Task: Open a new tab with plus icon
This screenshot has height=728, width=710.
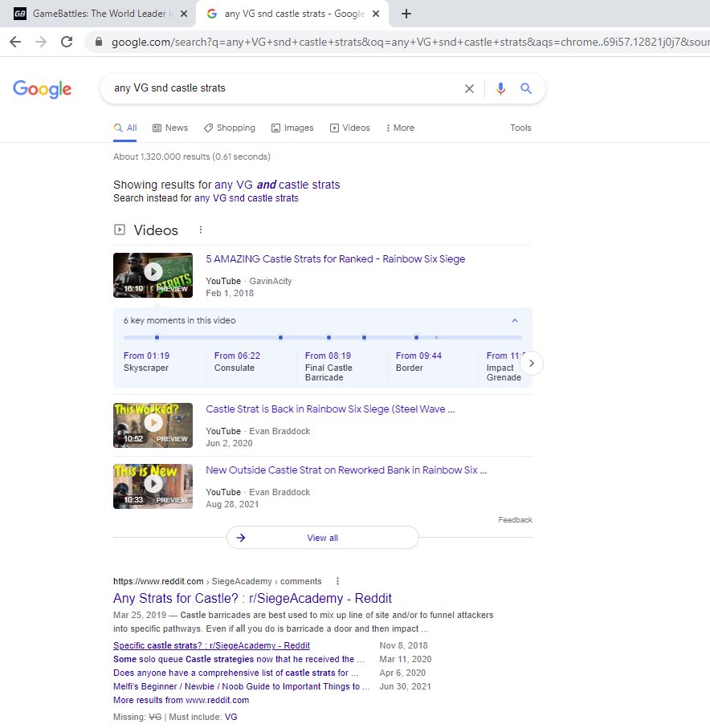Action: pos(406,14)
